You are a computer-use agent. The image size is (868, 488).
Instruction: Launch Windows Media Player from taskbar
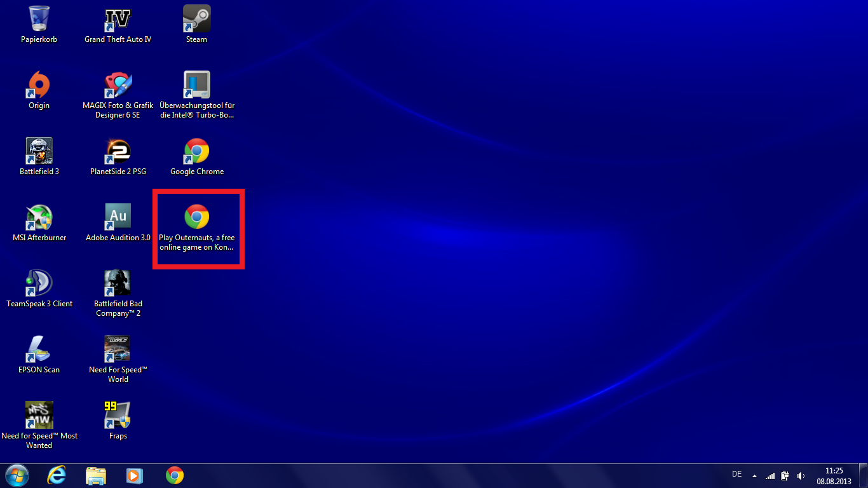[134, 475]
